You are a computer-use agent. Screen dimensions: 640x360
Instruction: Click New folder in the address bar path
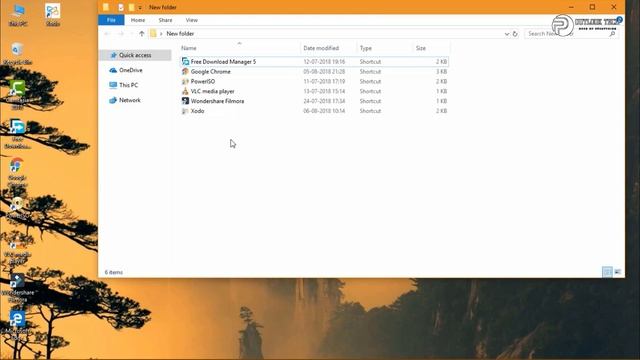[x=180, y=34]
